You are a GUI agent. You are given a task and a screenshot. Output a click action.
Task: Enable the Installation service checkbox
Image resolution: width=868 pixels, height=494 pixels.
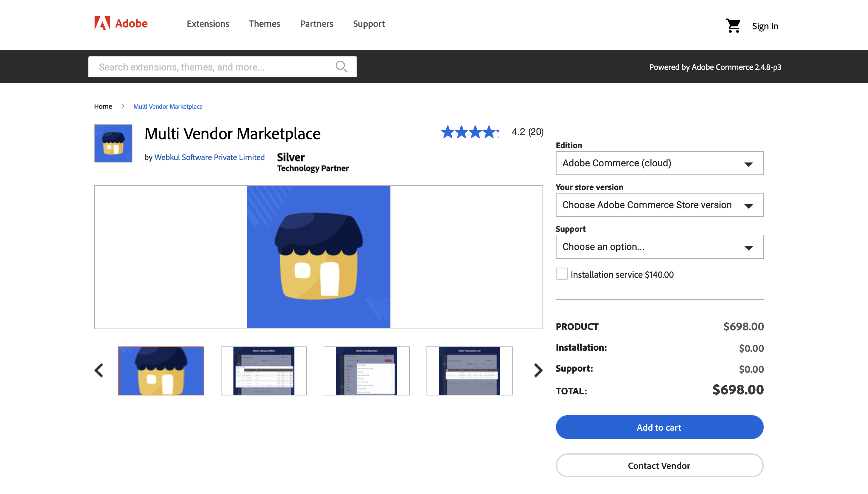click(562, 274)
